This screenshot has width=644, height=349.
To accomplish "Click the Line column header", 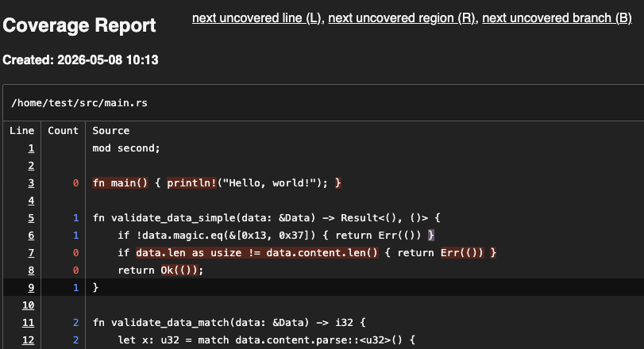I will [x=21, y=130].
